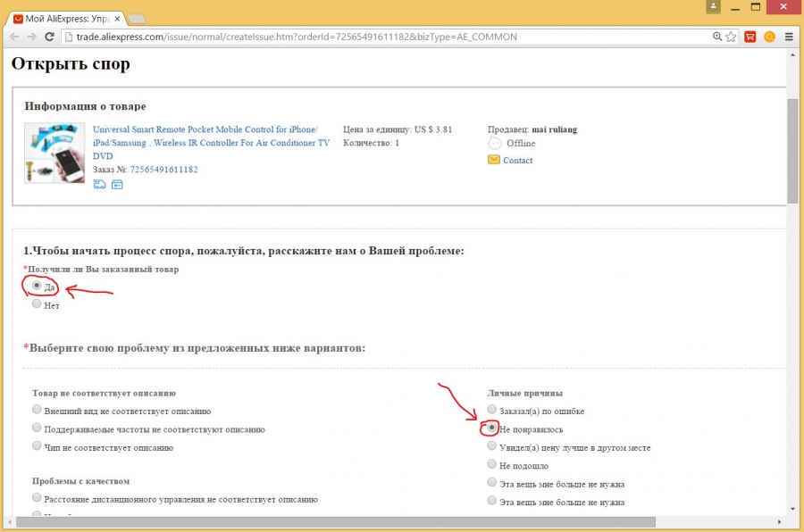Click the page vertical scrollbar thumb
The height and width of the screenshot is (532, 804).
pos(792,151)
